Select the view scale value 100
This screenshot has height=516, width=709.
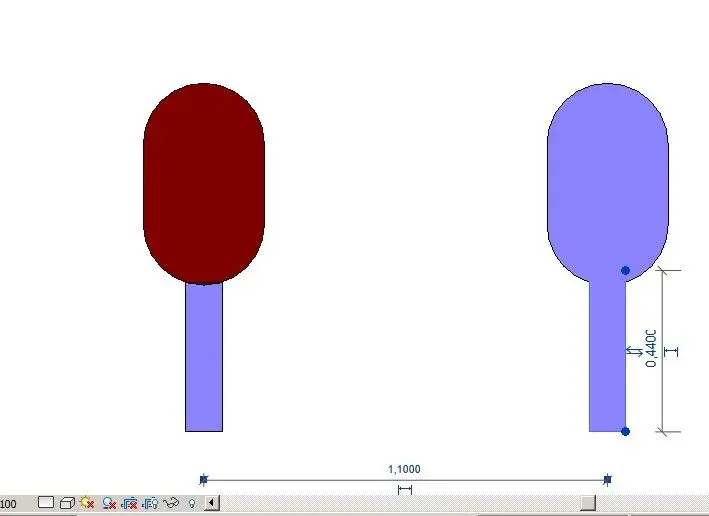coord(8,504)
